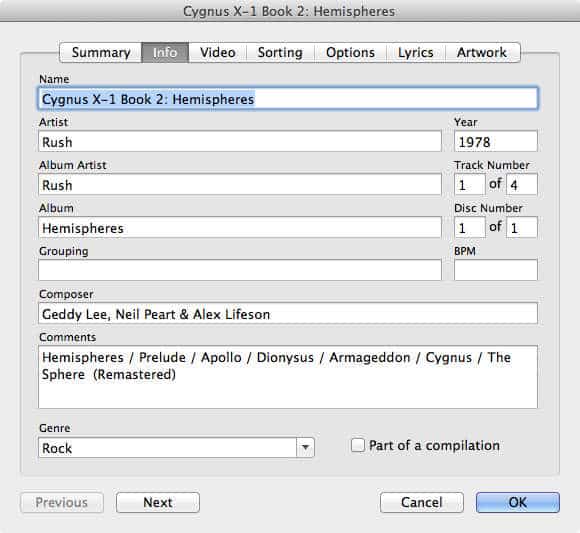The height and width of the screenshot is (533, 580).
Task: Click the Album field containing Hemispheres
Action: (240, 227)
